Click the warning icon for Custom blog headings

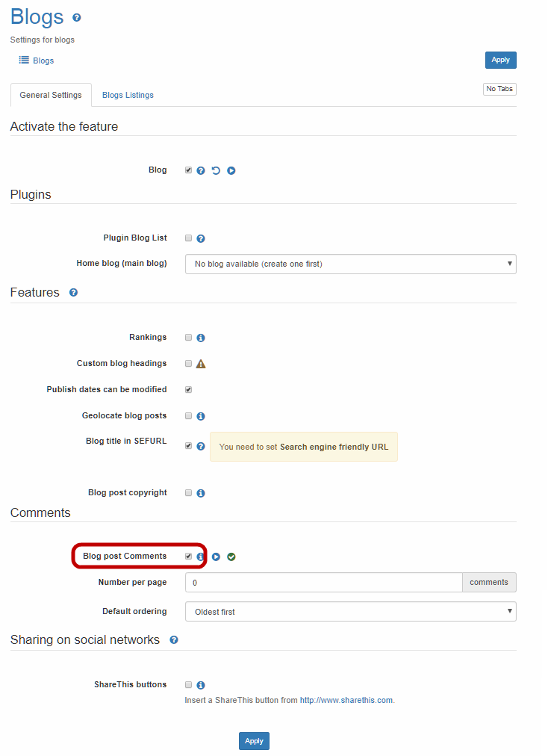[201, 364]
